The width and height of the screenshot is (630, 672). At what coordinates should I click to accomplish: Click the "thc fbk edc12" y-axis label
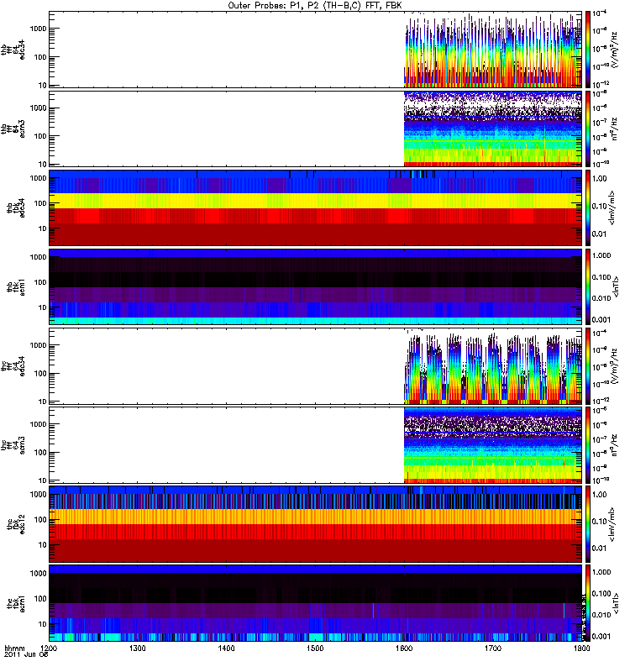tap(15, 524)
